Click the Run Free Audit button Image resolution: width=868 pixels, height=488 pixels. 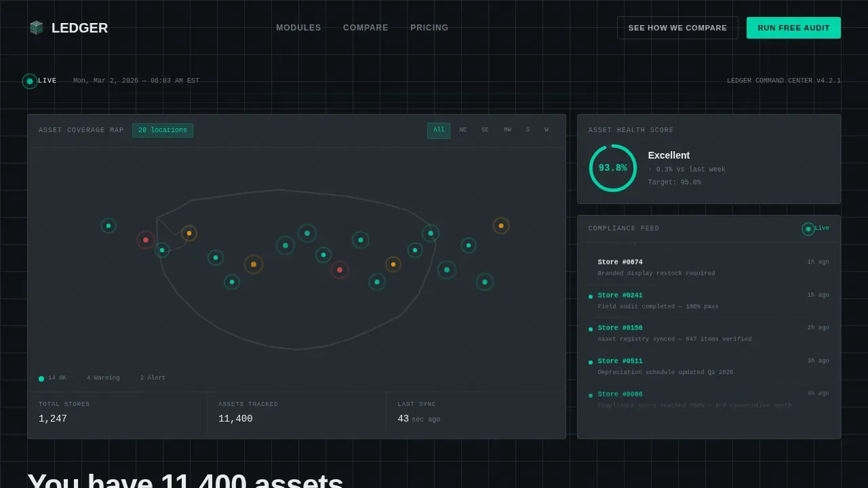tap(793, 28)
